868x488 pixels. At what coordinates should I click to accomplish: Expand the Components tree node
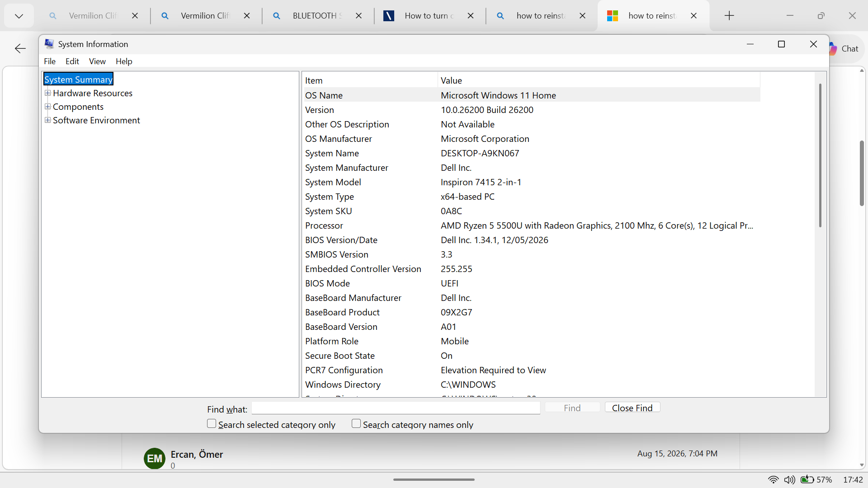47,107
